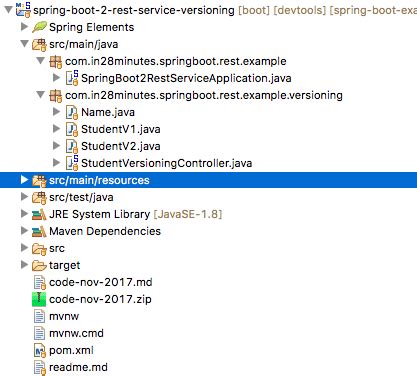The width and height of the screenshot is (417, 376).
Task: Select the mvnw.cmd file name
Action: coord(76,333)
